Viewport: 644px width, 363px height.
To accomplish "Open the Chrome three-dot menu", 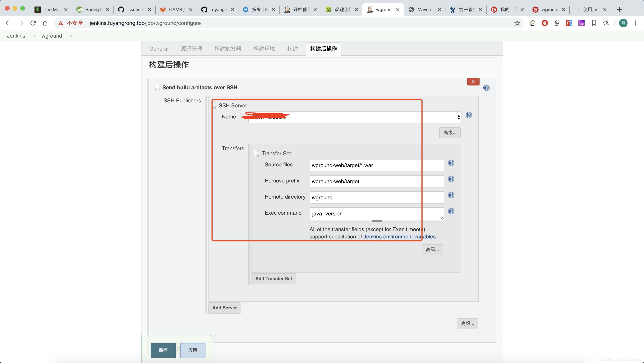I will coord(636,23).
